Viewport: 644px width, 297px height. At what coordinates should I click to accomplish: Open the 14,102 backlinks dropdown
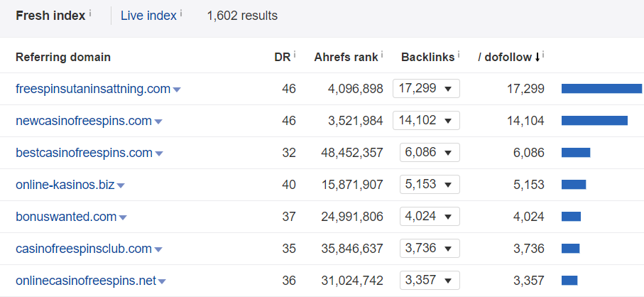[426, 121]
